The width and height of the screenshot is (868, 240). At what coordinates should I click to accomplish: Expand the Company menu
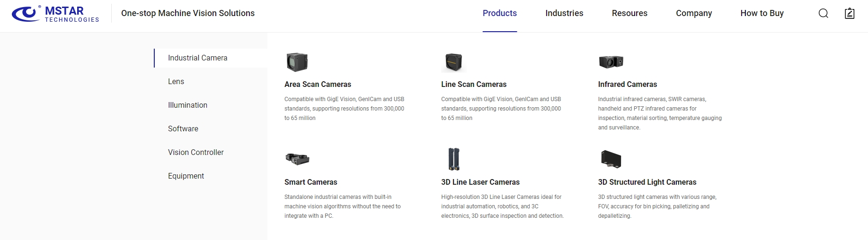pyautogui.click(x=694, y=13)
